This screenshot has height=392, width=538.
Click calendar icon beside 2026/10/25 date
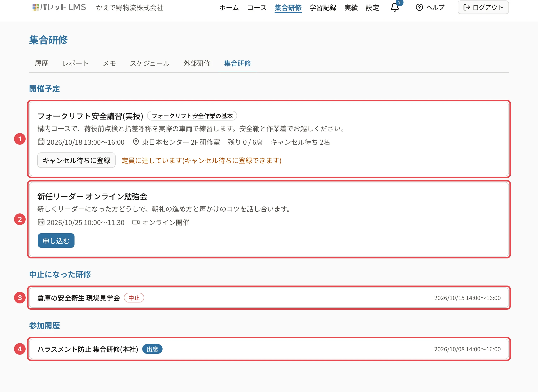(41, 222)
